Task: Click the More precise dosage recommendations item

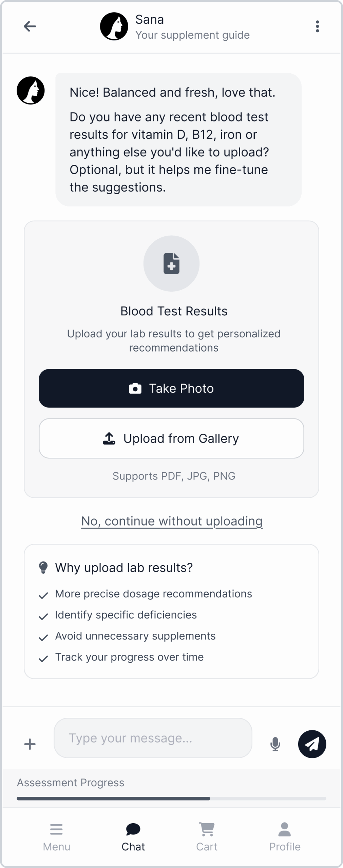Action: [x=153, y=594]
